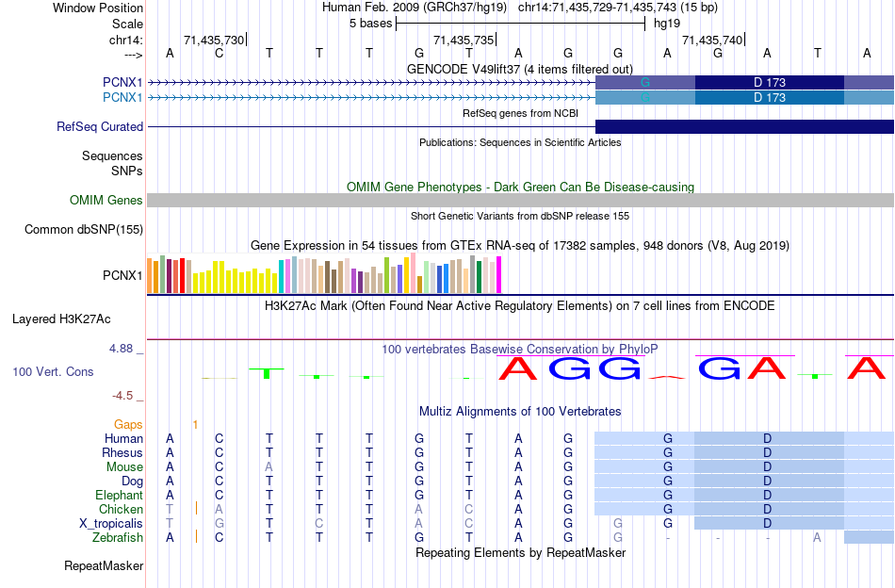Click the 5 bases scale bar
The image size is (895, 588).
[x=520, y=24]
